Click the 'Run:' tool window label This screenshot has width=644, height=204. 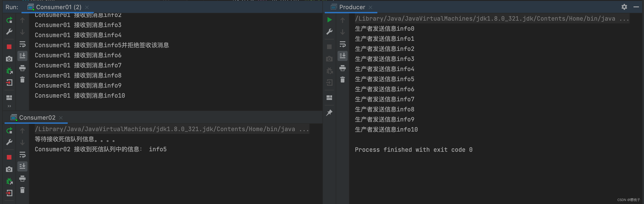12,7
